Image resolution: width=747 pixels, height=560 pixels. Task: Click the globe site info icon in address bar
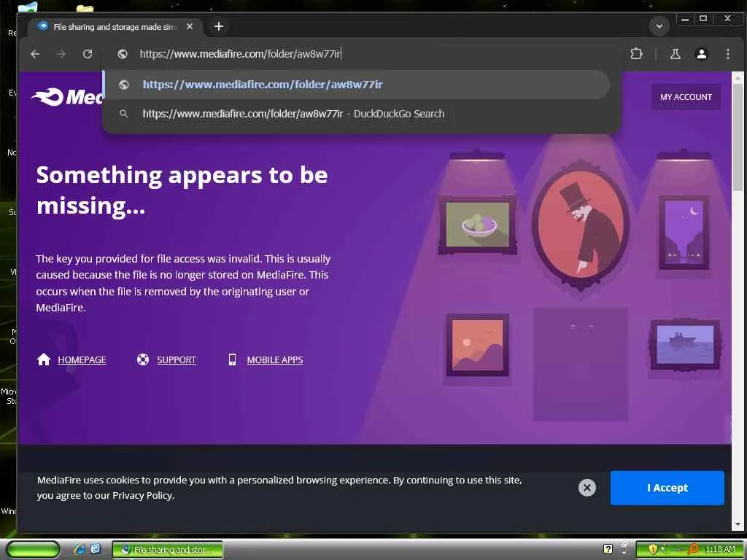click(x=123, y=54)
